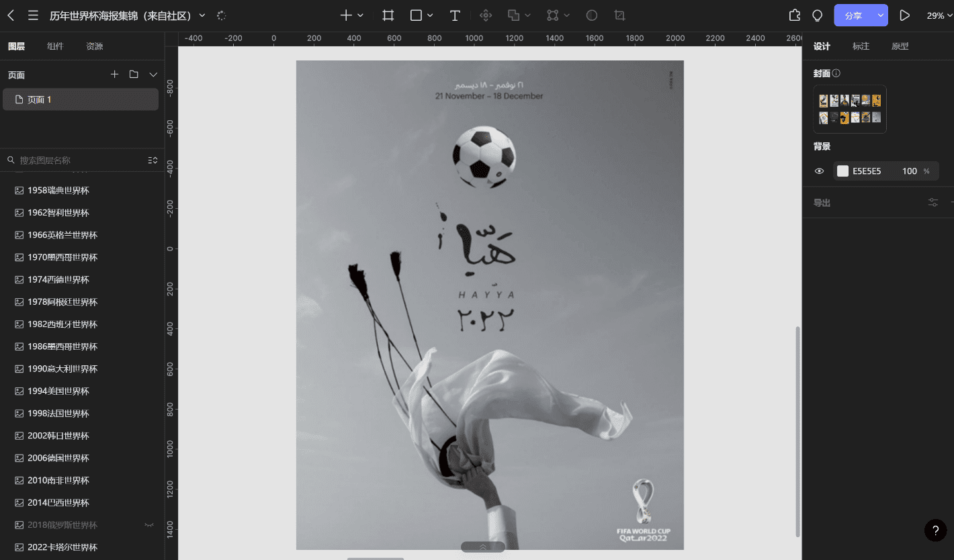Select the 1998法国世界杯 layer
Image resolution: width=954 pixels, height=560 pixels.
[x=82, y=414]
